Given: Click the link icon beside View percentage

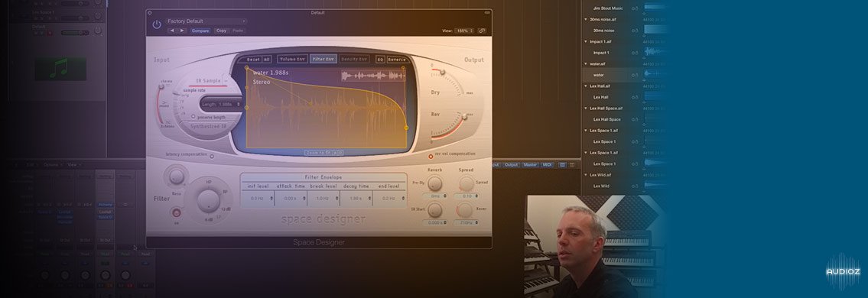Looking at the screenshot, I should tap(482, 31).
